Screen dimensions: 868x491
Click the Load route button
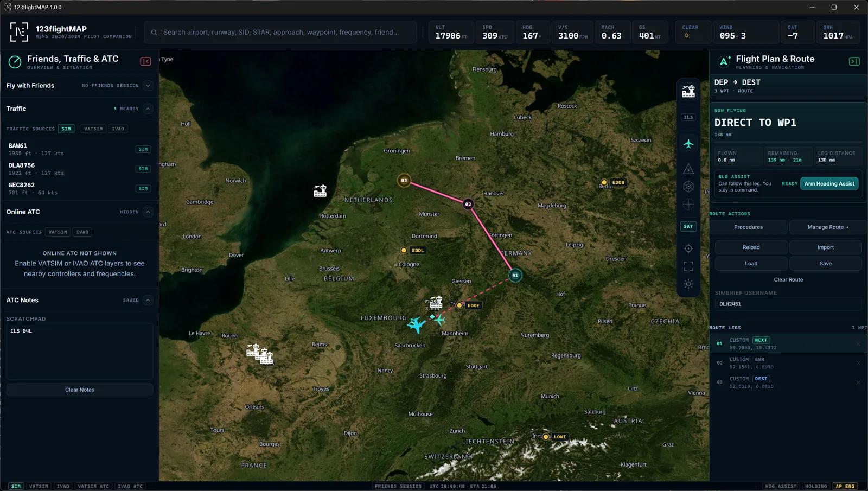click(751, 264)
